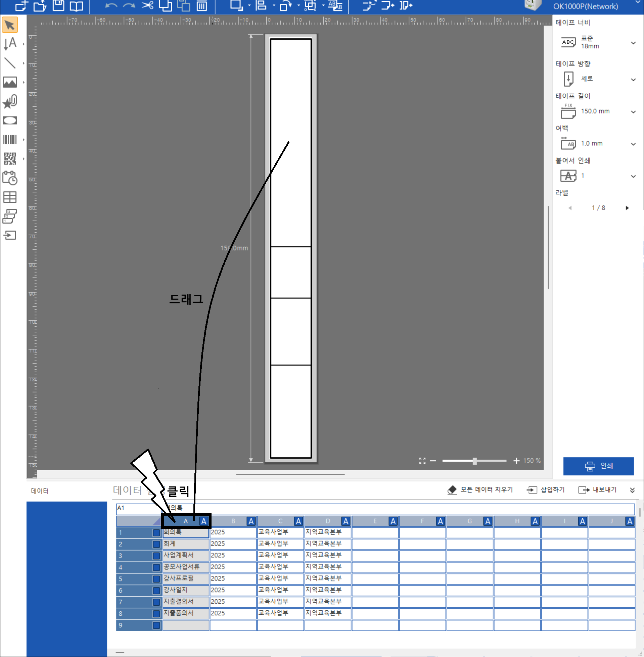Screen dimensions: 644x657
Task: Undo the last action
Action: (x=111, y=6)
